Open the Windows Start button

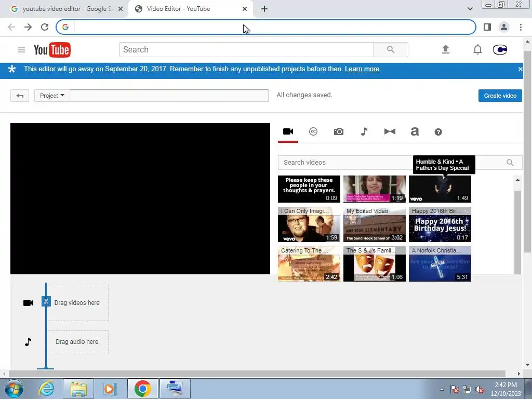pyautogui.click(x=13, y=389)
